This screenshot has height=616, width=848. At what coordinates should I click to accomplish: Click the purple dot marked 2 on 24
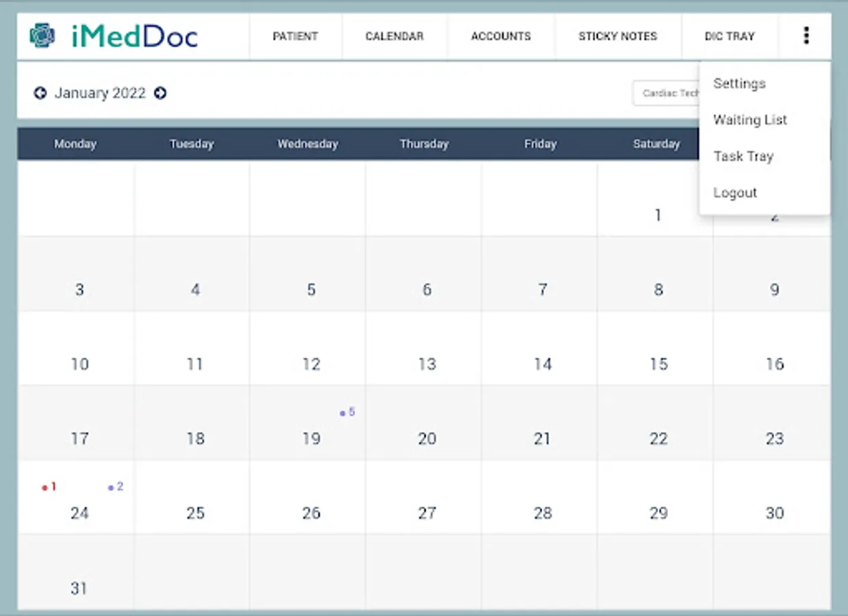pyautogui.click(x=111, y=487)
